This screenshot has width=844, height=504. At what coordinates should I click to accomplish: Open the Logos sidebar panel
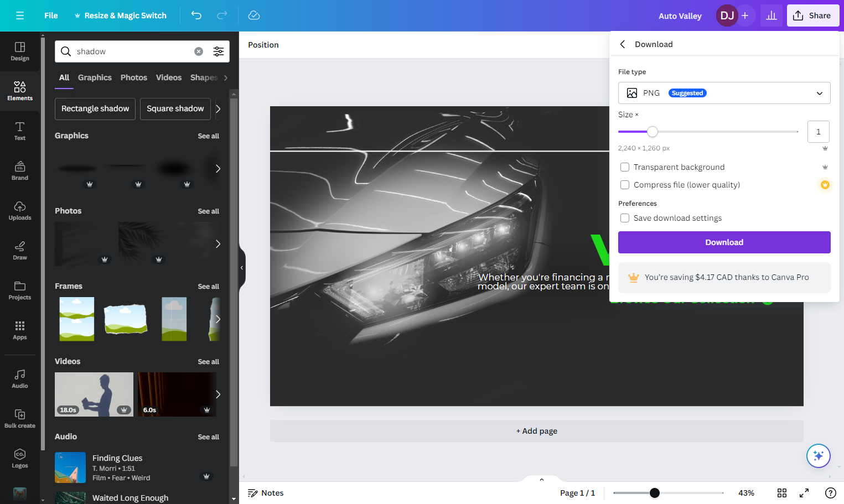pyautogui.click(x=20, y=459)
